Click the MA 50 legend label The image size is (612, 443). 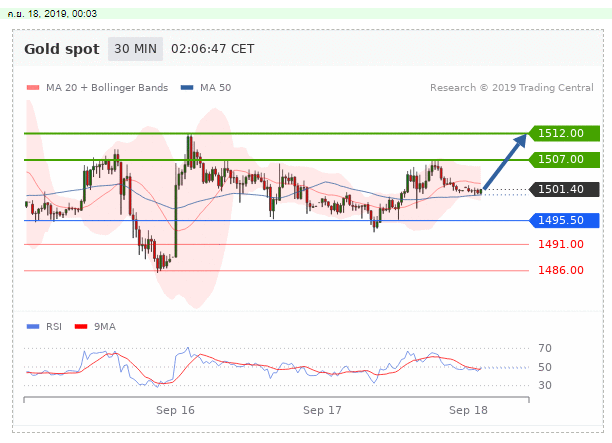(x=215, y=88)
